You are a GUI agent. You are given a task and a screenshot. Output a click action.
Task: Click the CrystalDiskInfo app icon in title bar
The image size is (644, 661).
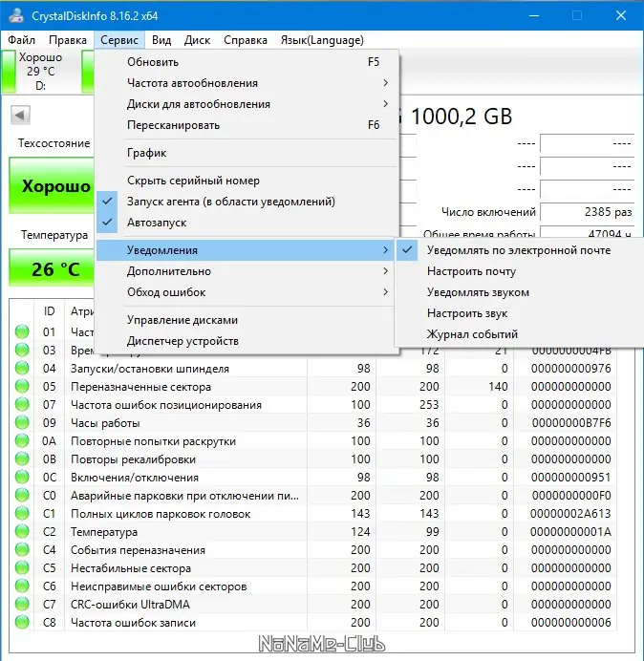point(16,15)
